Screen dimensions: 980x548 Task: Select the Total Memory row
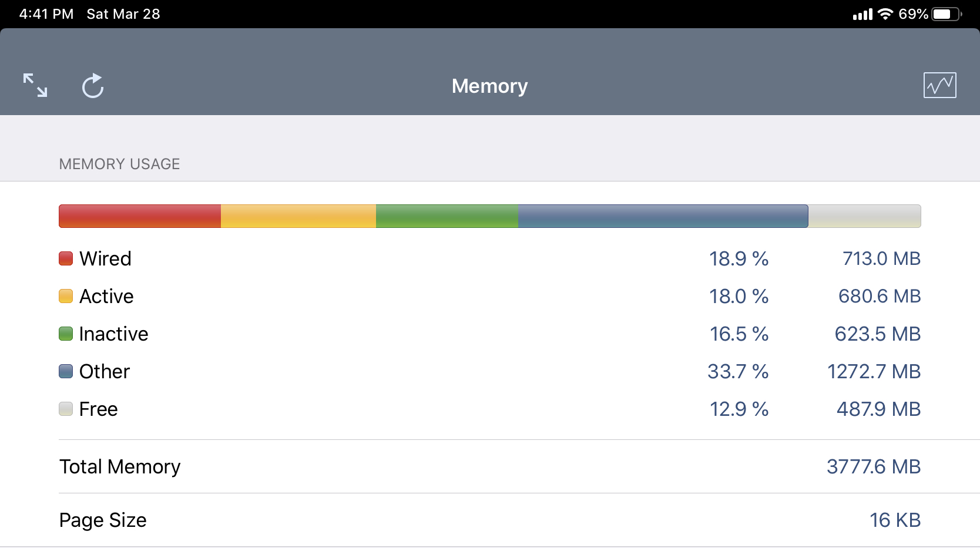pyautogui.click(x=490, y=466)
